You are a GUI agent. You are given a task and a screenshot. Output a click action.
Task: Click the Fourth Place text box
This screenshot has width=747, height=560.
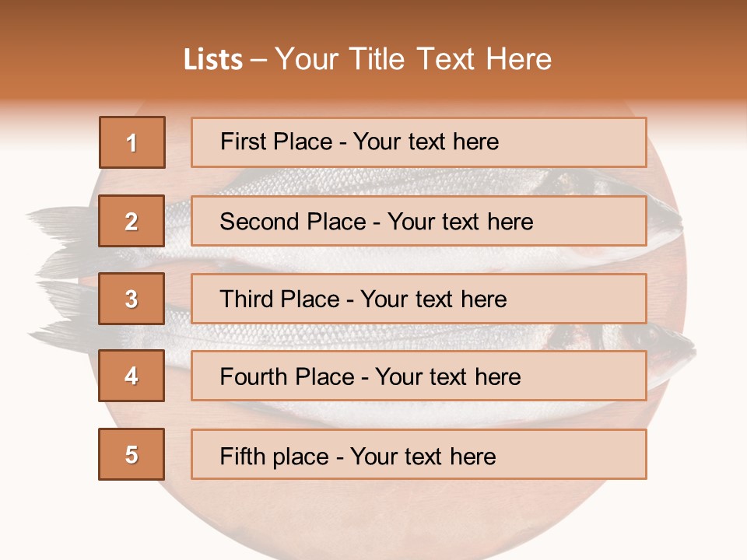point(419,376)
